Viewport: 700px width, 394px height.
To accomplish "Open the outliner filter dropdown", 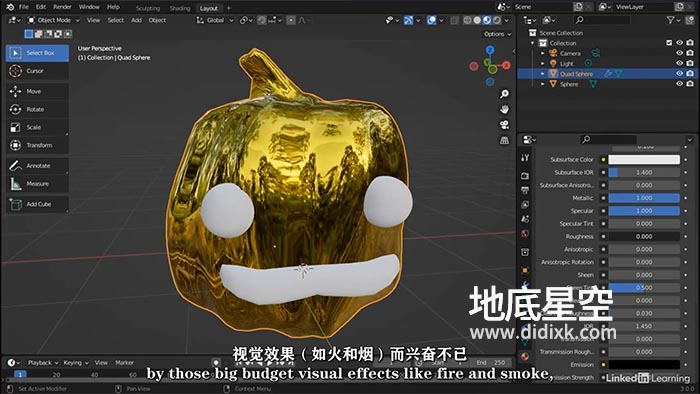I will click(673, 20).
